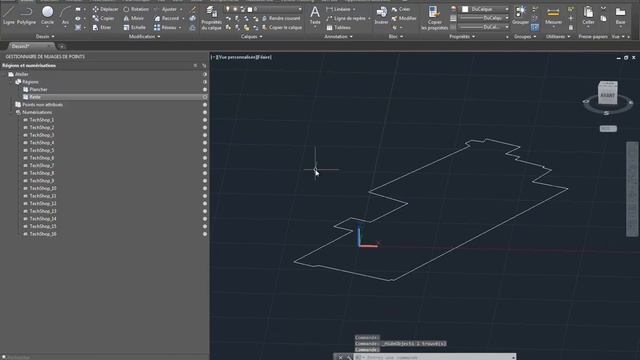Viewport: 640px width, 360px height.
Task: Click the Copier tool in Modification
Action: point(103,18)
